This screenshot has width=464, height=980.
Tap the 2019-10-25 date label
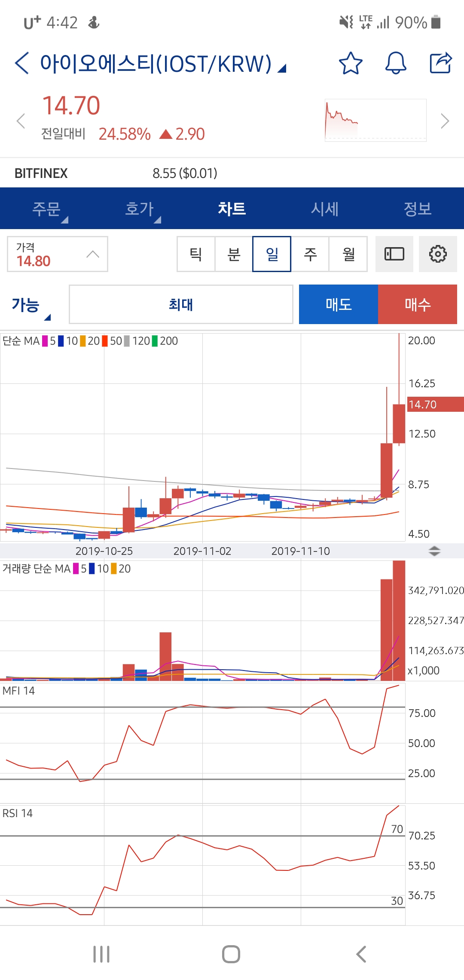pyautogui.click(x=104, y=551)
